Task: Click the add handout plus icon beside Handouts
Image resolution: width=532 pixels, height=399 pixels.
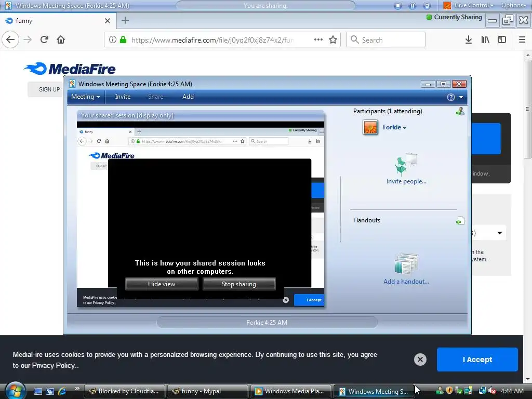Action: pyautogui.click(x=460, y=221)
